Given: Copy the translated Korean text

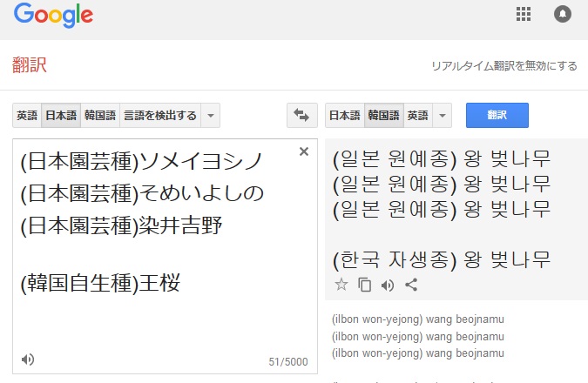Looking at the screenshot, I should coord(365,285).
